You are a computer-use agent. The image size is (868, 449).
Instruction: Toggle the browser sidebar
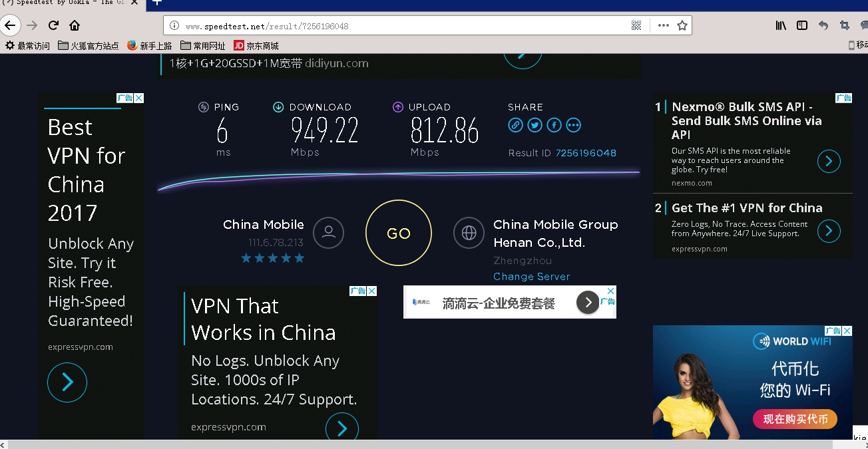pyautogui.click(x=802, y=25)
